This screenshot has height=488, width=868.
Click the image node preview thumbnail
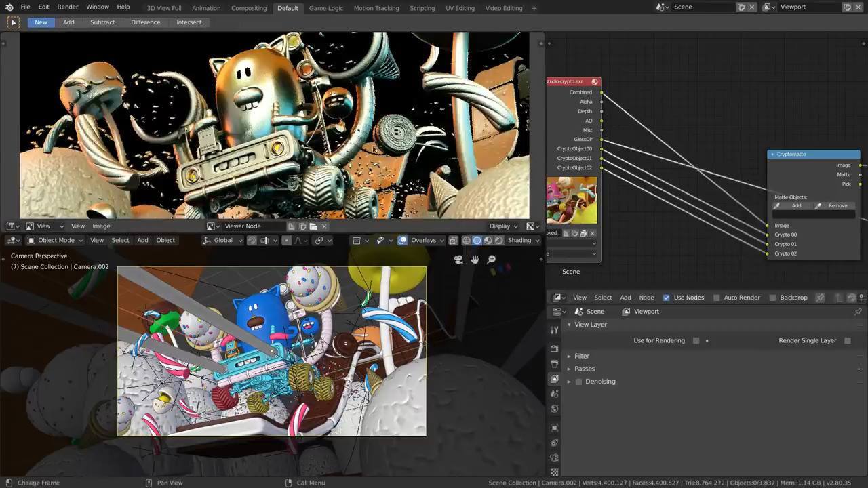click(x=572, y=200)
